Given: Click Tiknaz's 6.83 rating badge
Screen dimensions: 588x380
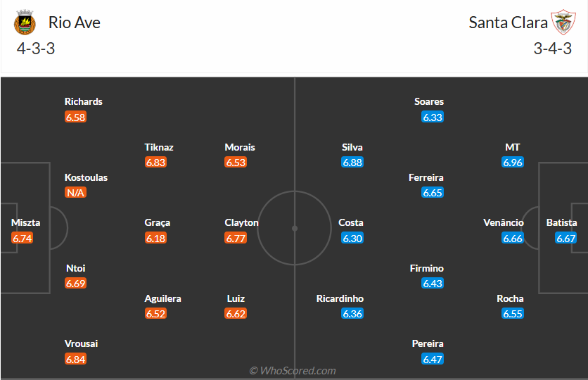Looking at the screenshot, I should (x=155, y=162).
